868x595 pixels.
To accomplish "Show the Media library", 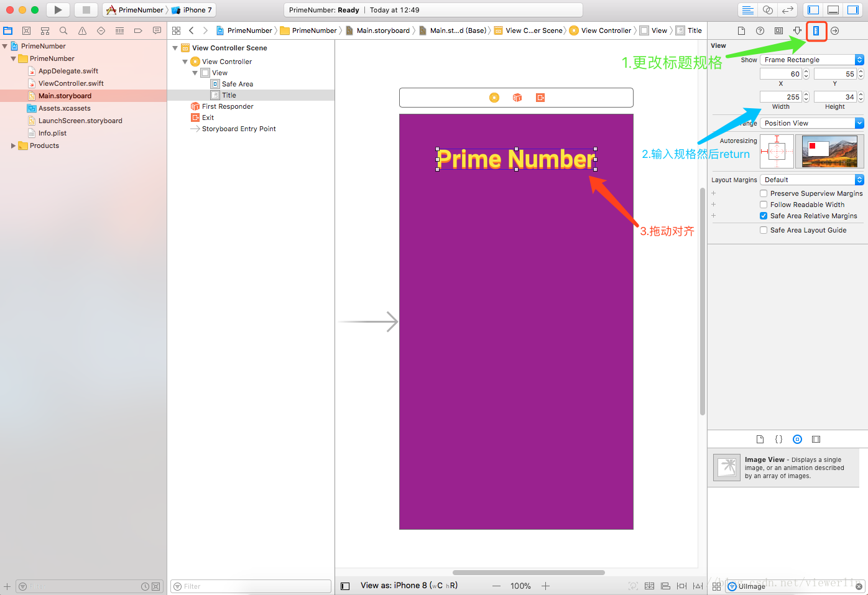I will [x=816, y=439].
